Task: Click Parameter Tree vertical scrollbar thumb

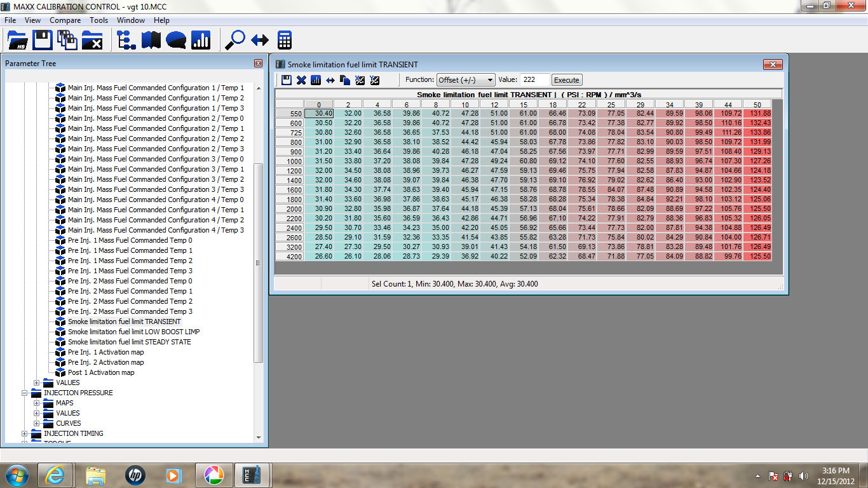Action: [x=258, y=263]
